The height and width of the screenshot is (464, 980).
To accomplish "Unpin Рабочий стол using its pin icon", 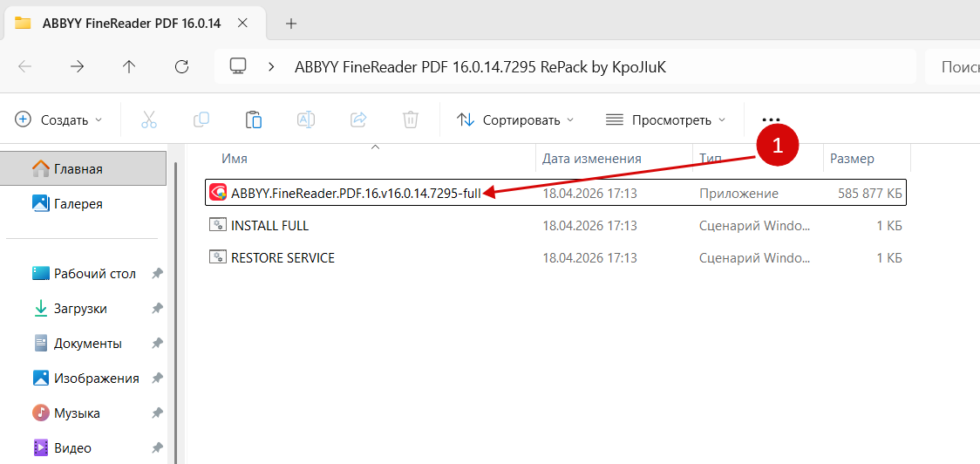I will (158, 274).
